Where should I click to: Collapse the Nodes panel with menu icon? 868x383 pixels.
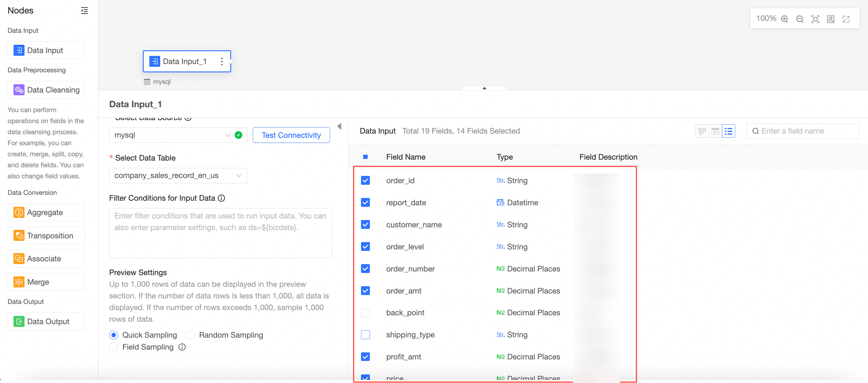84,10
